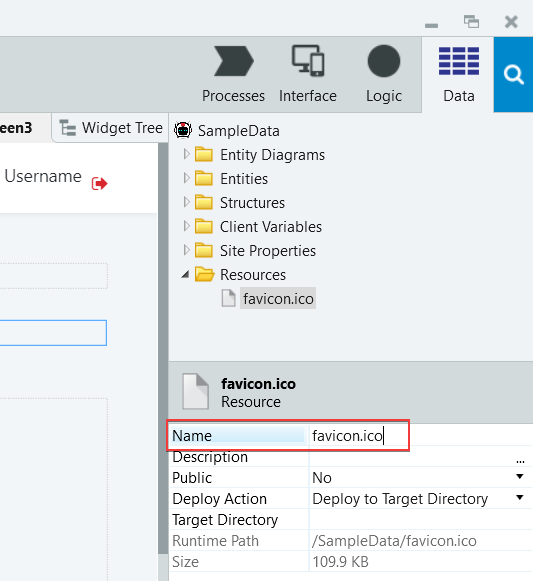The width and height of the screenshot is (533, 581).
Task: Click the Processes arrow icon
Action: point(234,61)
